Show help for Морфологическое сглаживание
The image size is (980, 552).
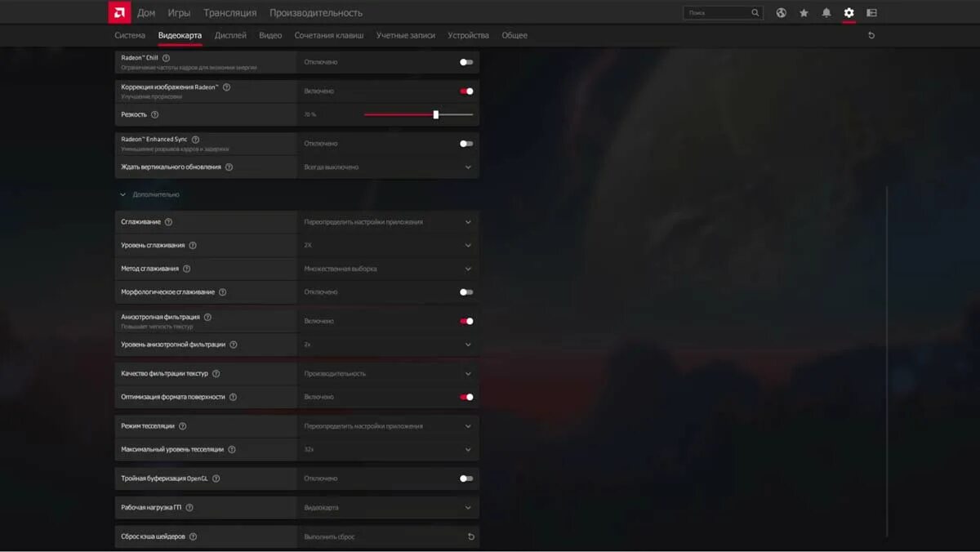(x=222, y=292)
